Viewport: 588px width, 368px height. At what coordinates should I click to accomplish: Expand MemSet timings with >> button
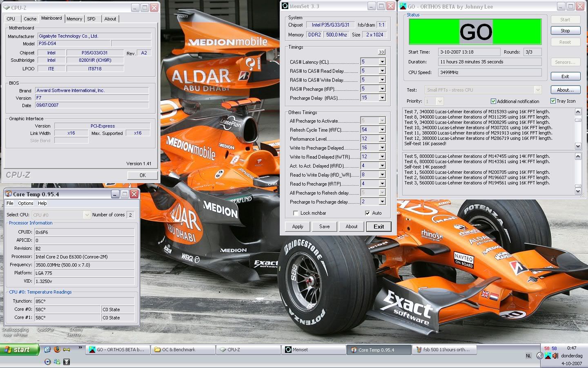381,52
